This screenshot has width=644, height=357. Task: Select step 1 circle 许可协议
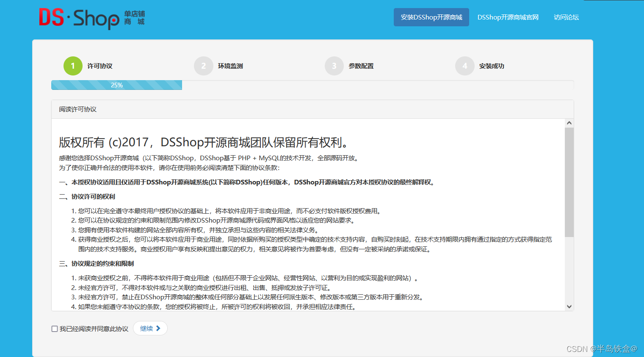[x=73, y=66]
